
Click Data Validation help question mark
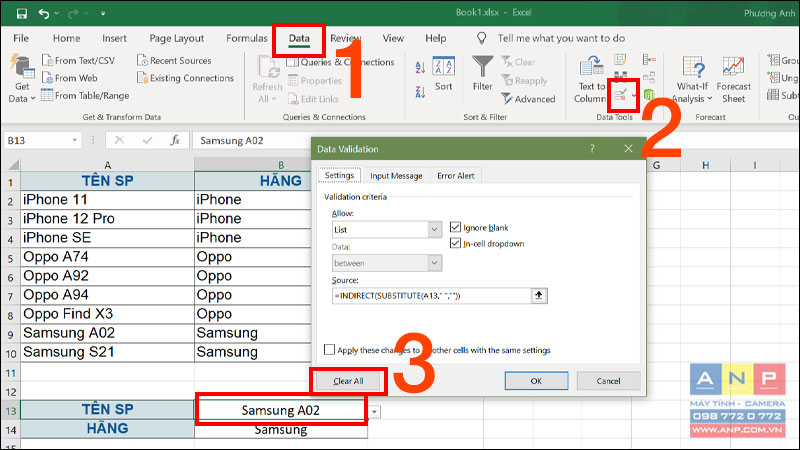point(592,148)
